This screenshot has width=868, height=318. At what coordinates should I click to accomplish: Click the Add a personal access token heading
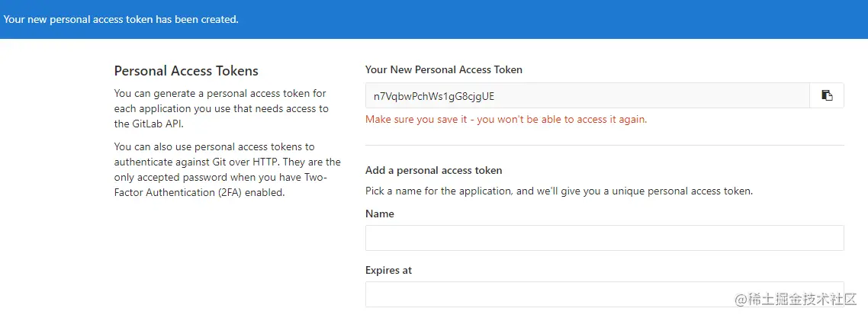(433, 170)
